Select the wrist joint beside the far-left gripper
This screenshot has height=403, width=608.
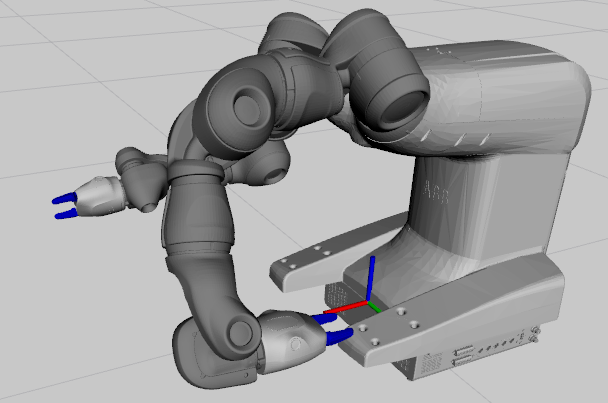tap(140, 180)
